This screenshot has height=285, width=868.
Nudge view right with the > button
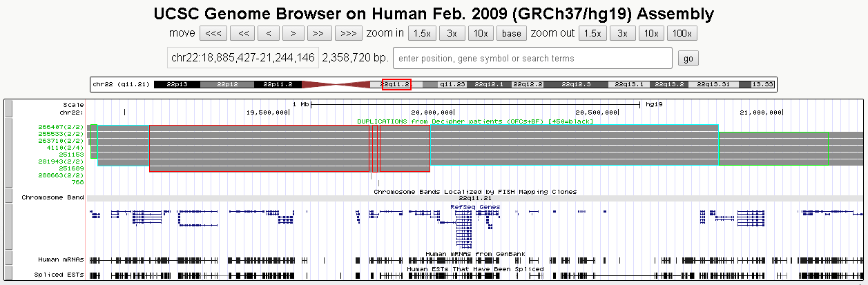click(x=293, y=33)
